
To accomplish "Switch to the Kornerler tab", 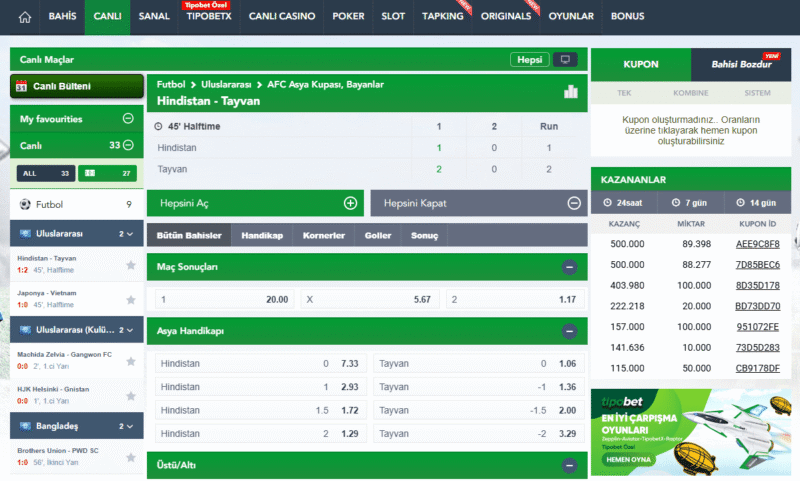I will click(x=323, y=236).
